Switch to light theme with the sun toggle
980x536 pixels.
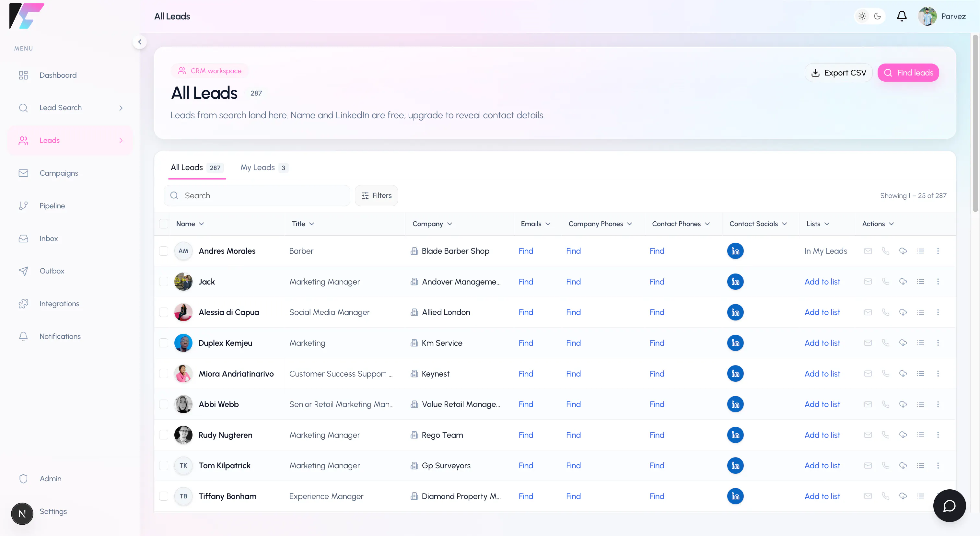[x=862, y=16]
